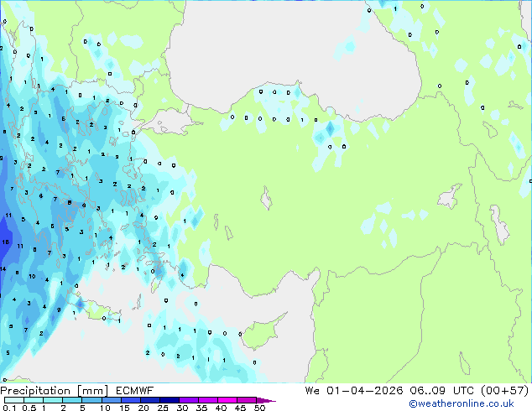The width and height of the screenshot is (532, 411).
Task: Click the 0.5–1 mm legend color swatch
Action: pos(34,400)
